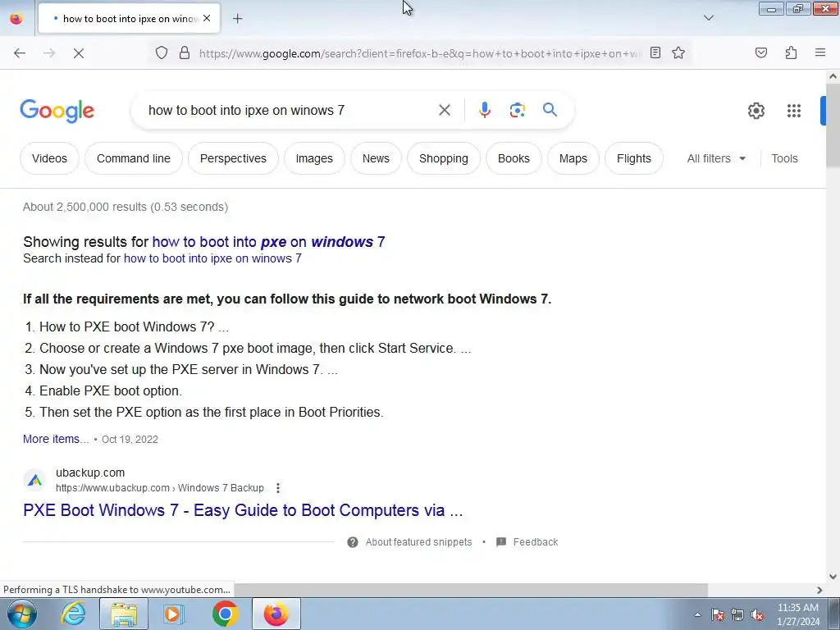This screenshot has height=630, width=840.
Task: Open the tracking protection shield icon
Action: [162, 52]
